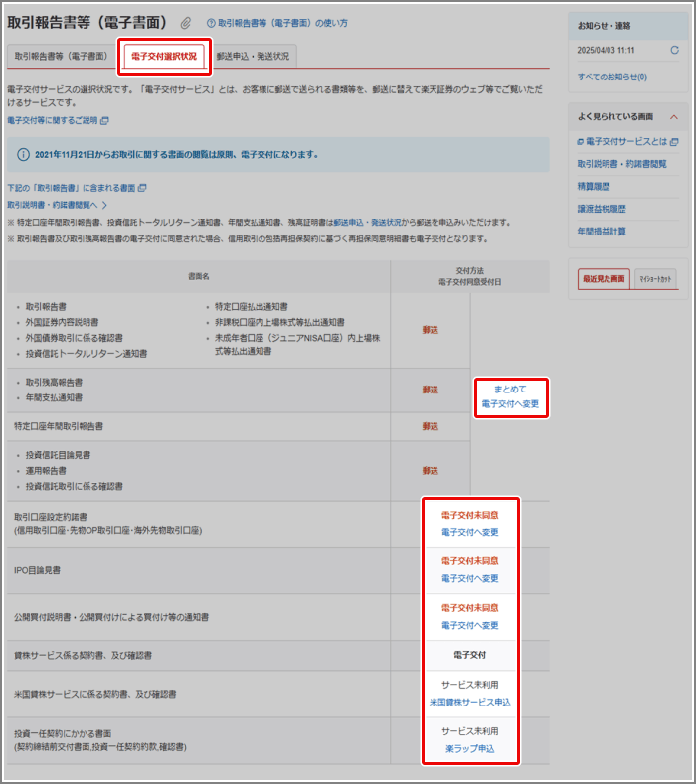Switch to the マイショートカット tab in the sidebar
The image size is (696, 784).
coord(655,279)
